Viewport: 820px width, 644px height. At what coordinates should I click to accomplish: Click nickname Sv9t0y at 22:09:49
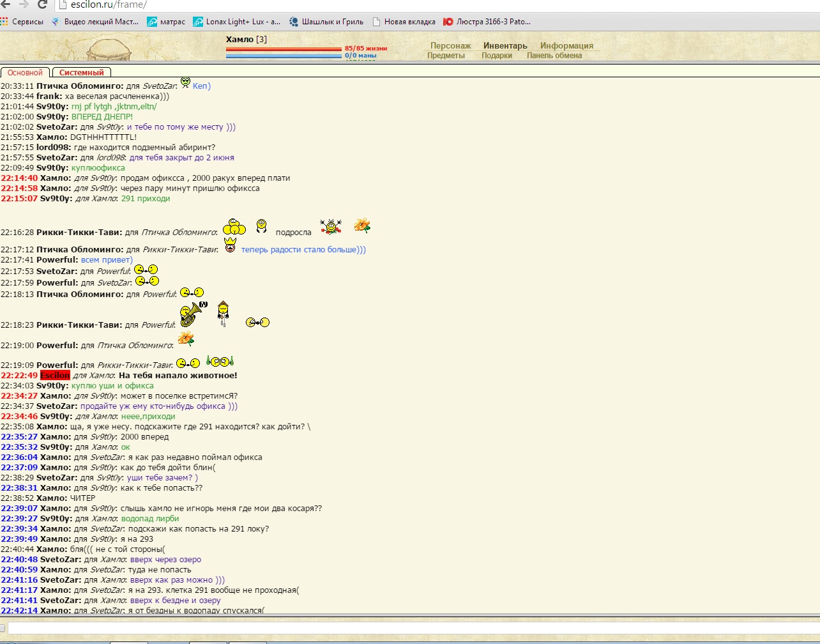52,167
